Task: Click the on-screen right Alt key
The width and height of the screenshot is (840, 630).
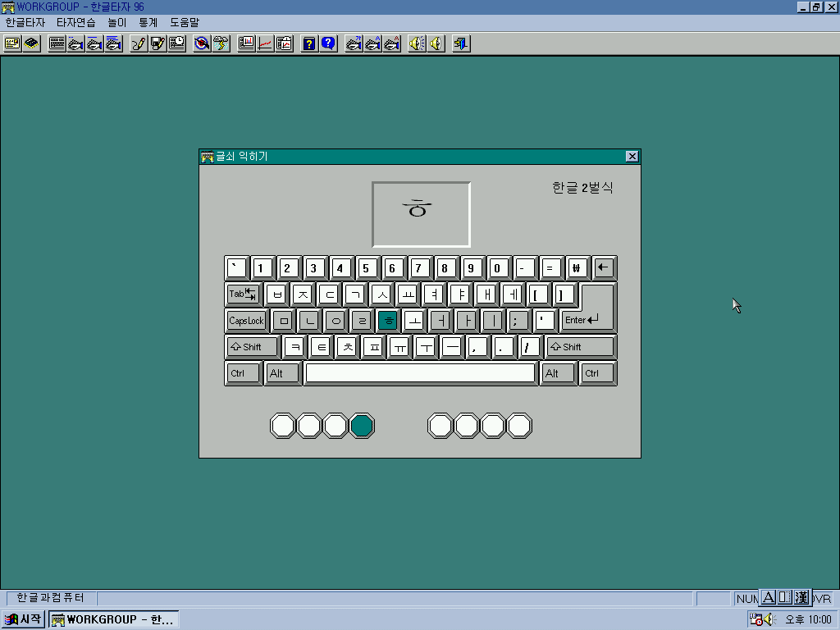Action: pos(558,373)
